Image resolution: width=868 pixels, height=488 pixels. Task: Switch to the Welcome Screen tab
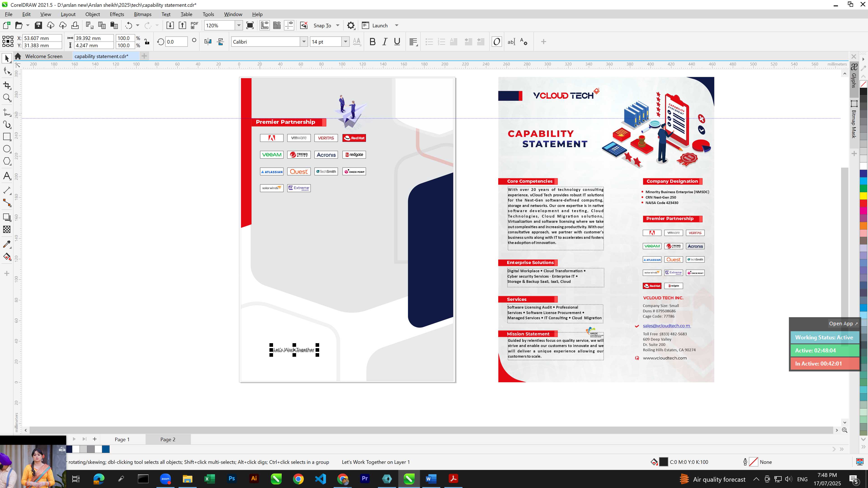point(43,56)
